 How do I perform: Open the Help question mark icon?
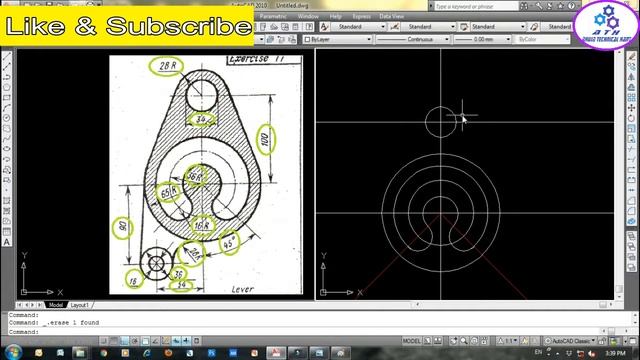point(571,6)
